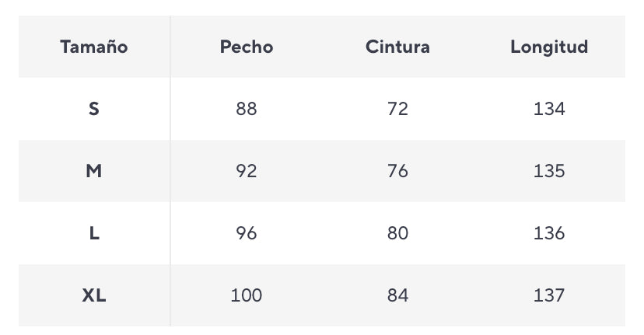644x335 pixels.
Task: Click chest value 96 for size L
Action: click(247, 233)
